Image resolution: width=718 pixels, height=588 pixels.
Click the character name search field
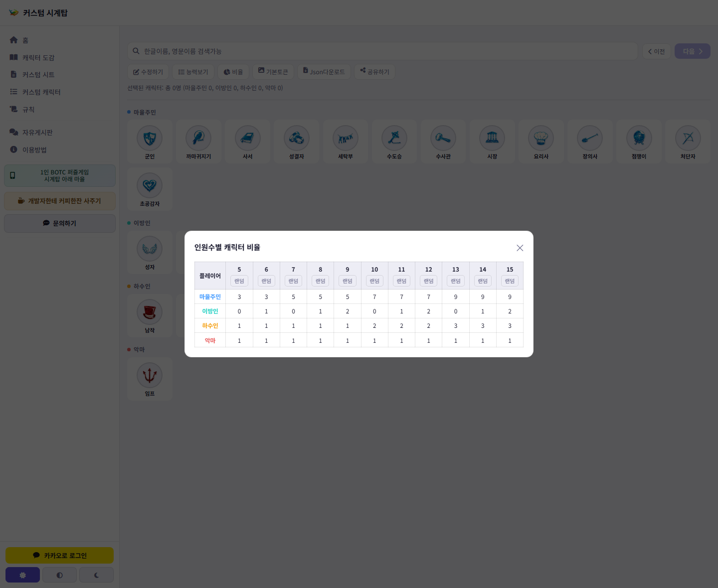(x=382, y=51)
